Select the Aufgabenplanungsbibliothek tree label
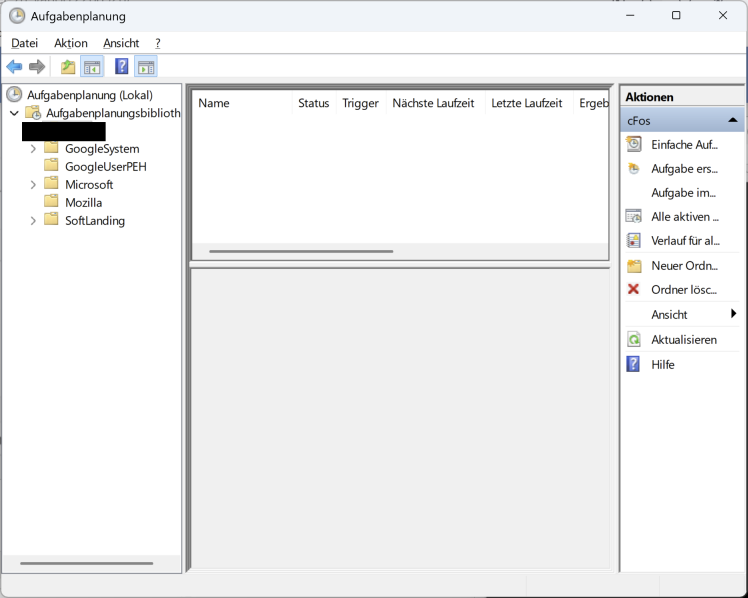Image resolution: width=748 pixels, height=598 pixels. tap(113, 113)
